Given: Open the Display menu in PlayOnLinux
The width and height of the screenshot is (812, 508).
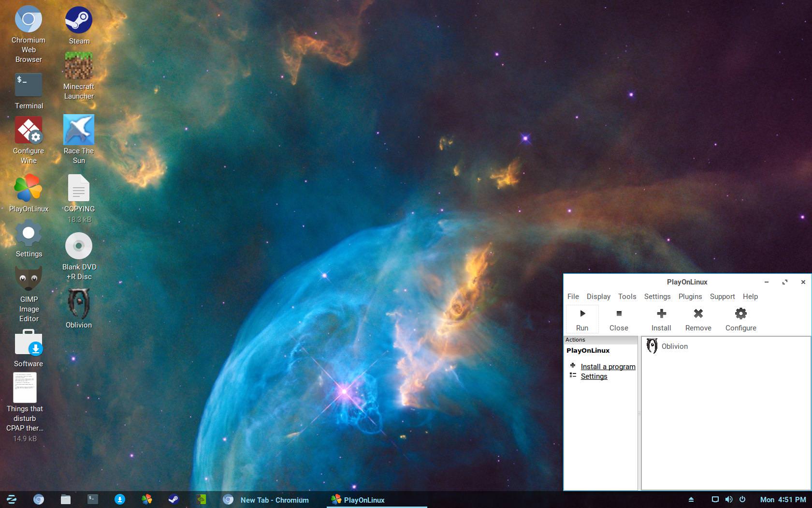Looking at the screenshot, I should pyautogui.click(x=598, y=297).
